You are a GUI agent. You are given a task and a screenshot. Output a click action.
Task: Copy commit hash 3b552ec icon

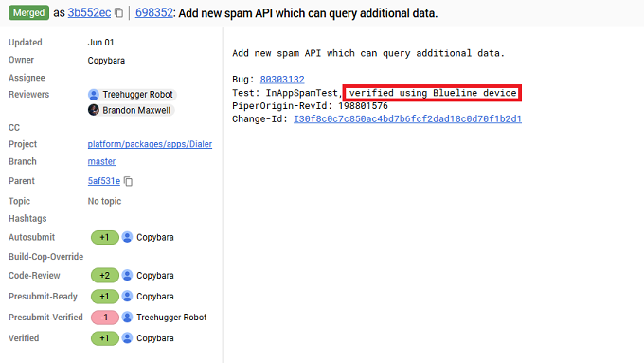119,13
